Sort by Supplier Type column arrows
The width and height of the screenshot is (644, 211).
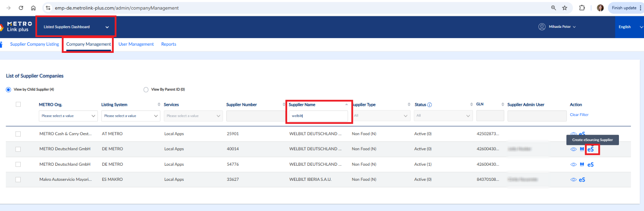tap(409, 105)
